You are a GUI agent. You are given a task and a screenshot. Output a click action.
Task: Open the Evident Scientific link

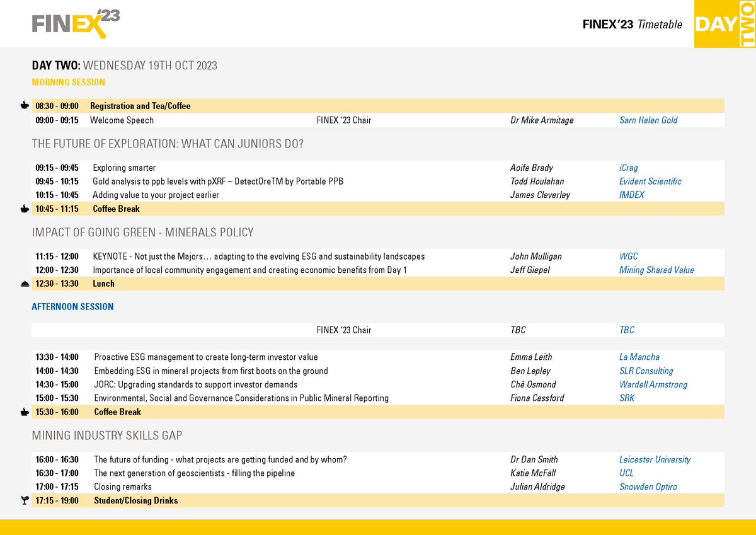pos(650,181)
